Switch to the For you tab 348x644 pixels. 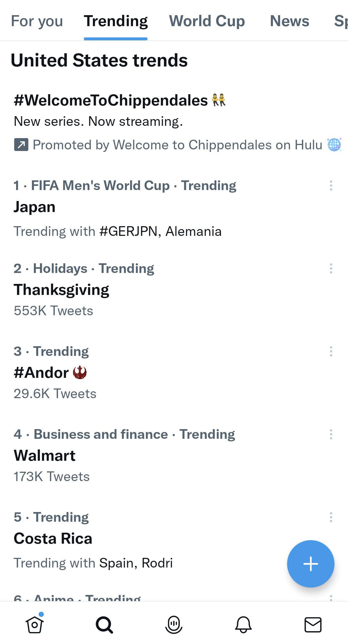click(x=37, y=21)
